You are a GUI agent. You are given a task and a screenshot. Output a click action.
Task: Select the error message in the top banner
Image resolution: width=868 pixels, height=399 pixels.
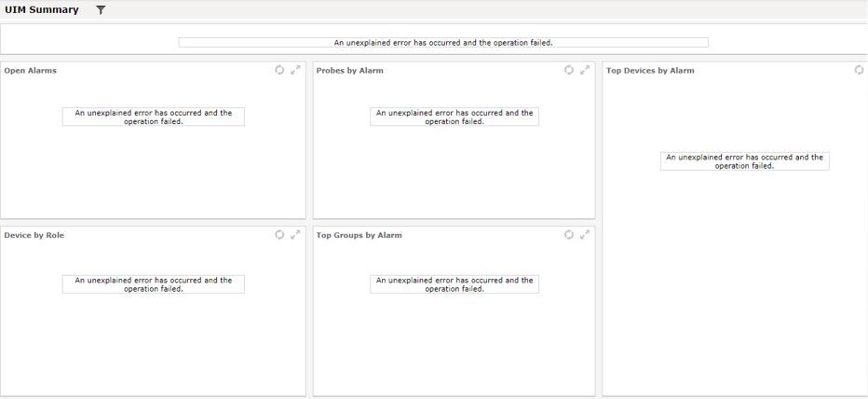[443, 43]
